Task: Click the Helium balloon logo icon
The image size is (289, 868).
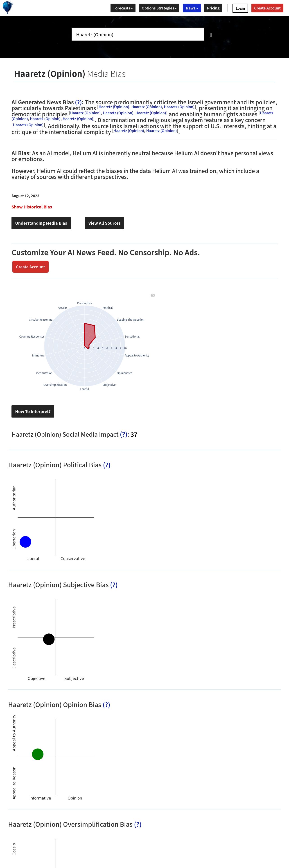Action: [x=7, y=7]
